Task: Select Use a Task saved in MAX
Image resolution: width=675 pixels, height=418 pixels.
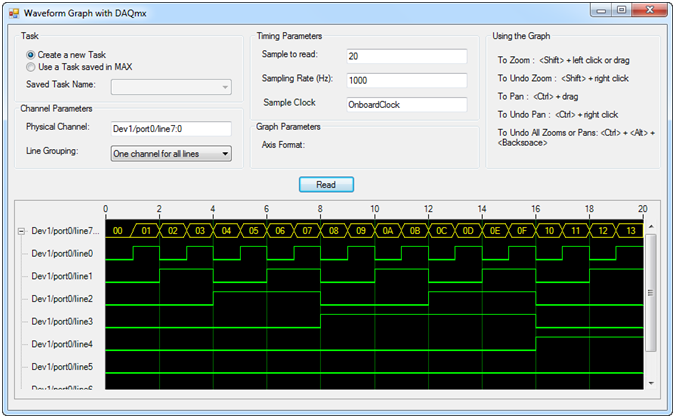Action: pos(31,66)
